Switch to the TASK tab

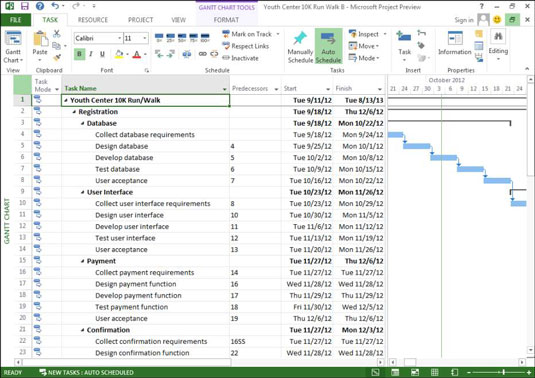tap(50, 20)
